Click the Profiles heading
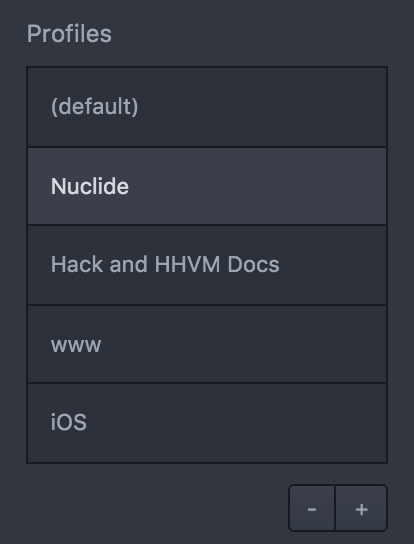 [69, 34]
